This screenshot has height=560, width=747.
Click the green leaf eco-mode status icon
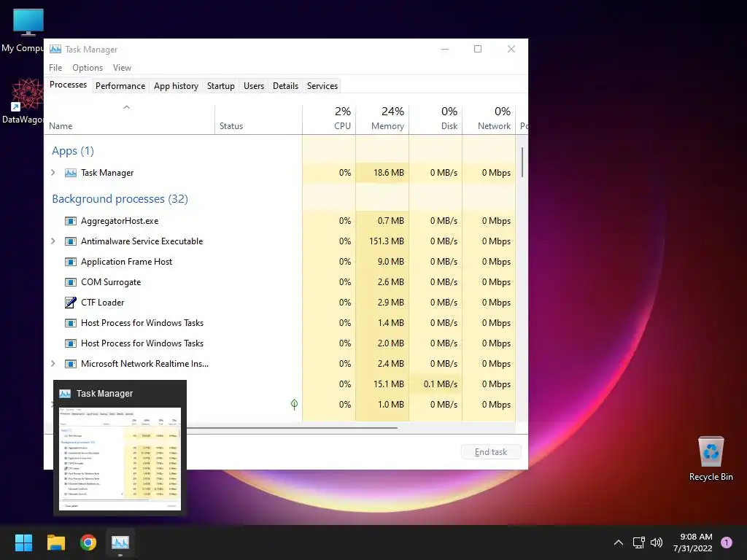295,404
